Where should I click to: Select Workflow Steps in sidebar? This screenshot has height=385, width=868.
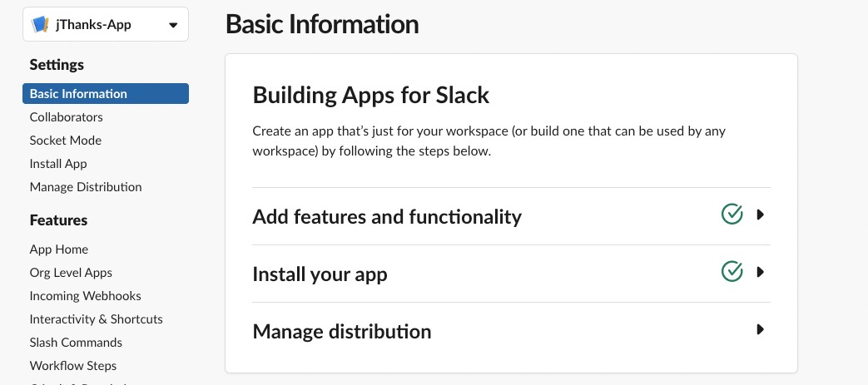tap(73, 366)
